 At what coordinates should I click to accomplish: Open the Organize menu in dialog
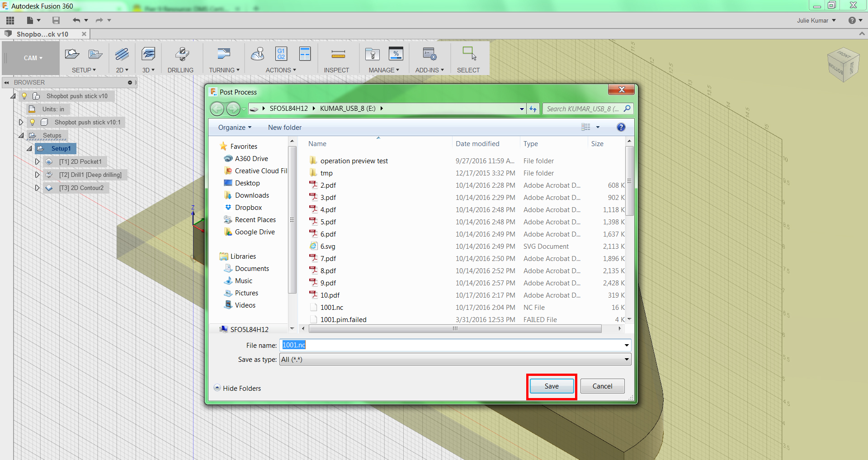pos(235,128)
